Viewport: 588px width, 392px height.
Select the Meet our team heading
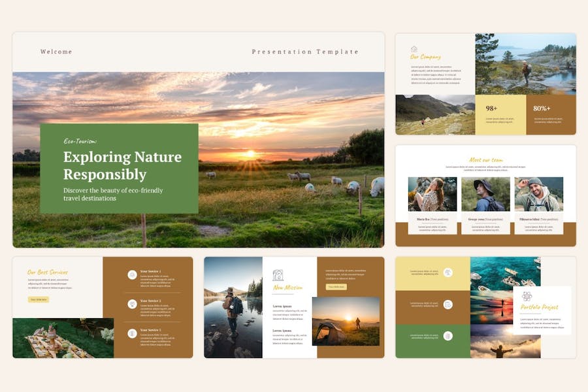point(486,160)
